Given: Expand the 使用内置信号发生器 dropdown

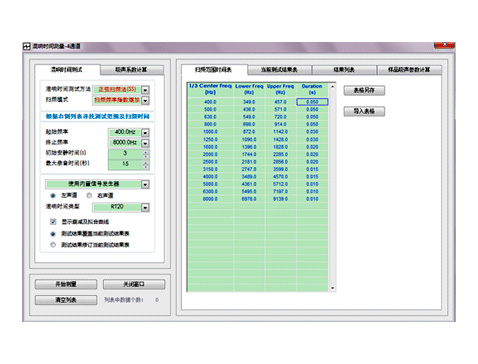Looking at the screenshot, I should click(145, 184).
